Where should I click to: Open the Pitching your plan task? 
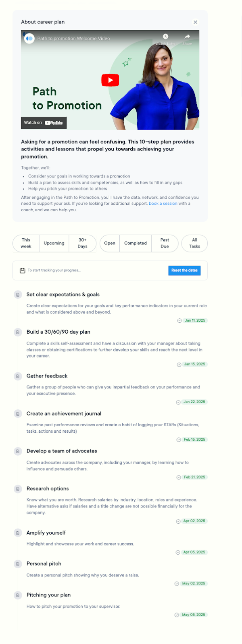(x=48, y=595)
